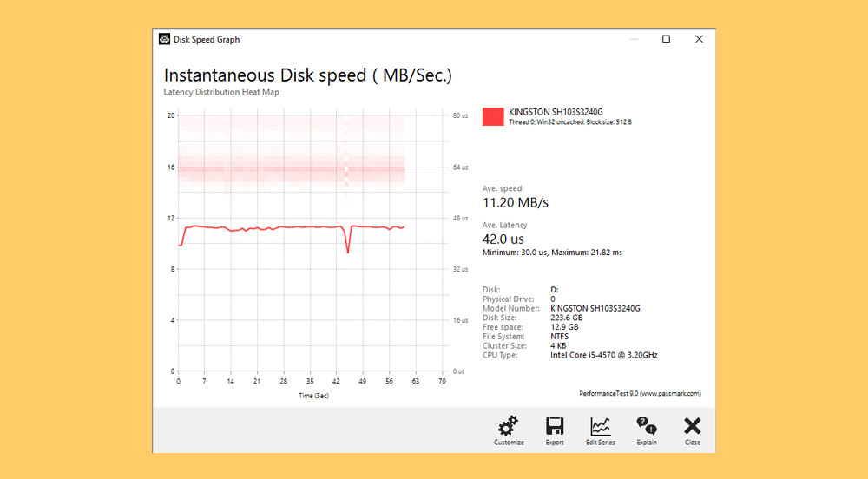Click the speed line dip near 45 seconds

[348, 251]
